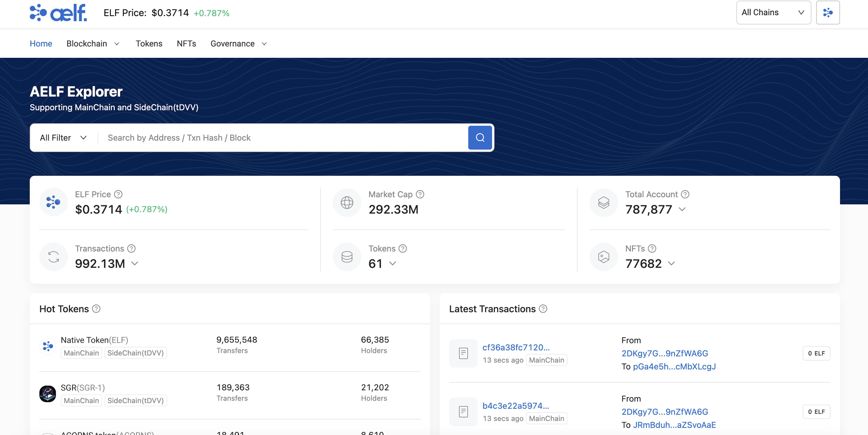The image size is (868, 435).
Task: Click the Tokens stat help icon
Action: click(403, 249)
